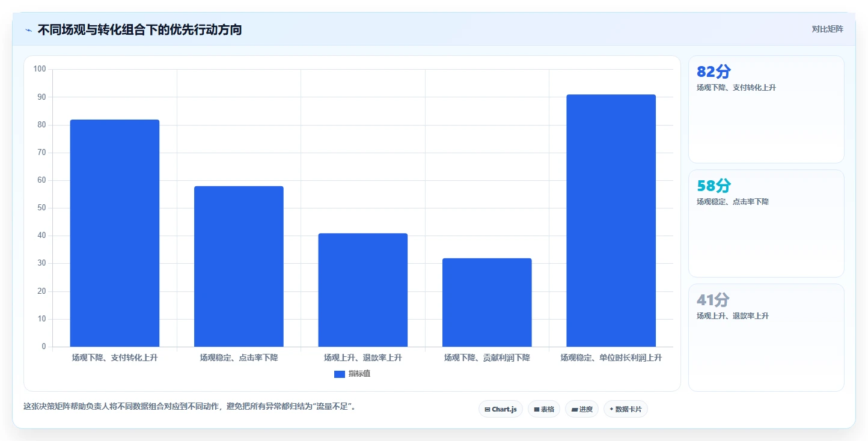The image size is (868, 441).
Task: Click the 对比矩阵 label in header
Action: pos(827,29)
